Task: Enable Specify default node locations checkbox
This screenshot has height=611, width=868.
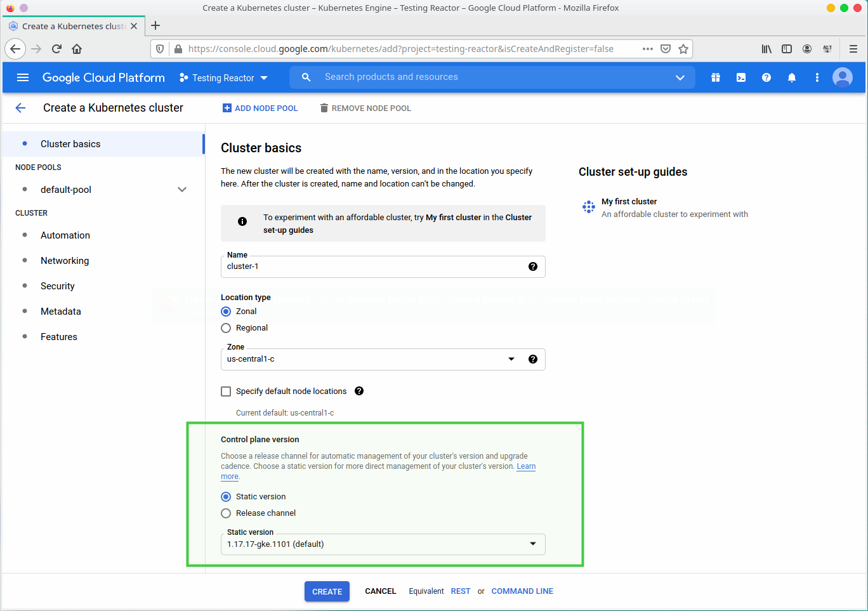Action: coord(226,391)
